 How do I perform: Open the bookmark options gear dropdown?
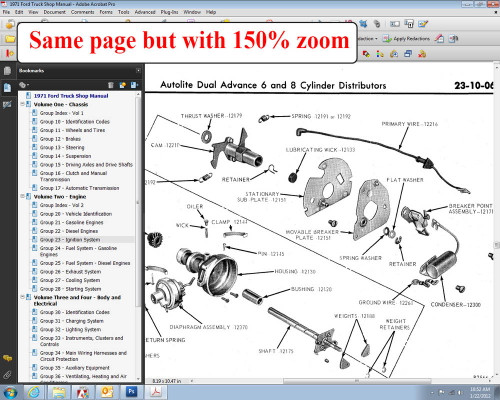(24, 85)
